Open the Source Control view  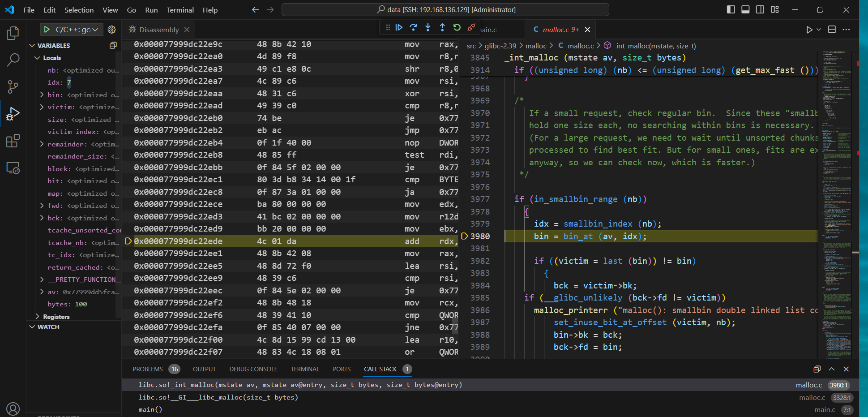13,87
